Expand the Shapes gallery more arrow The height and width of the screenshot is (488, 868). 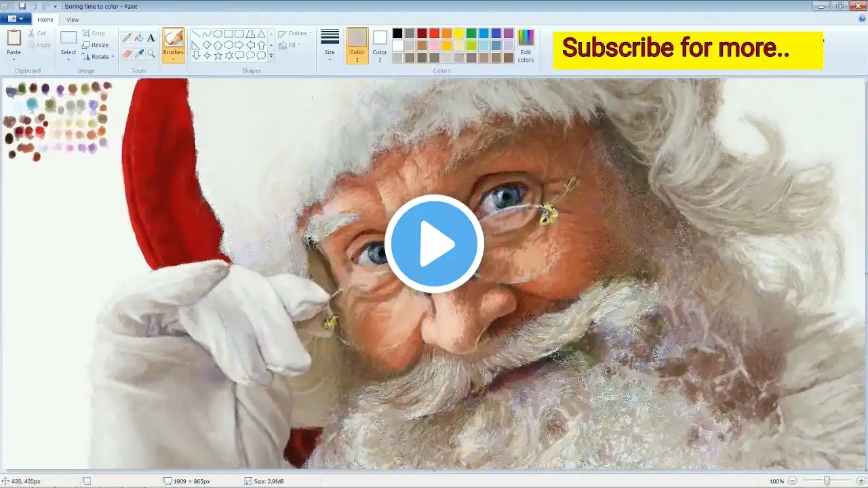[x=271, y=56]
